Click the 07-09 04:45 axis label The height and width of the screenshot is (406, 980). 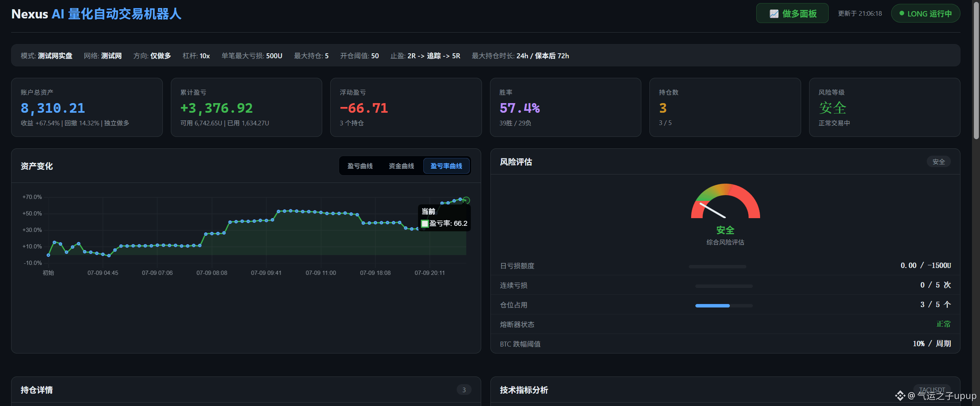103,273
